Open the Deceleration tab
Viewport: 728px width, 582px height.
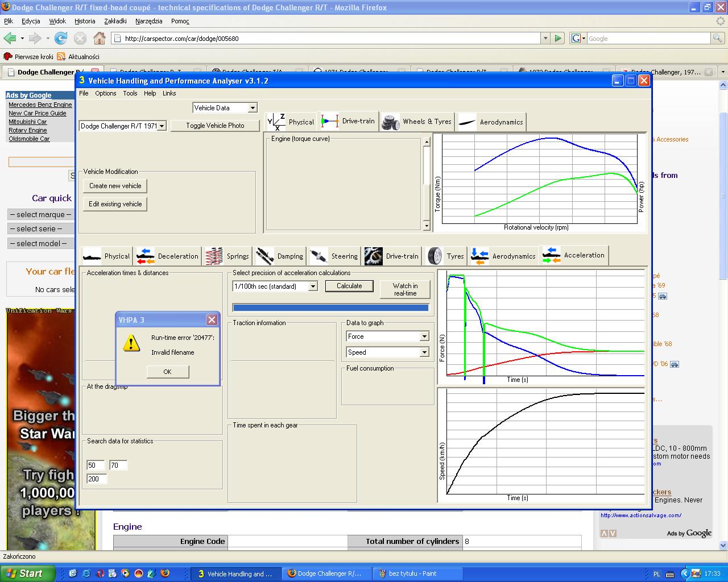click(x=168, y=256)
